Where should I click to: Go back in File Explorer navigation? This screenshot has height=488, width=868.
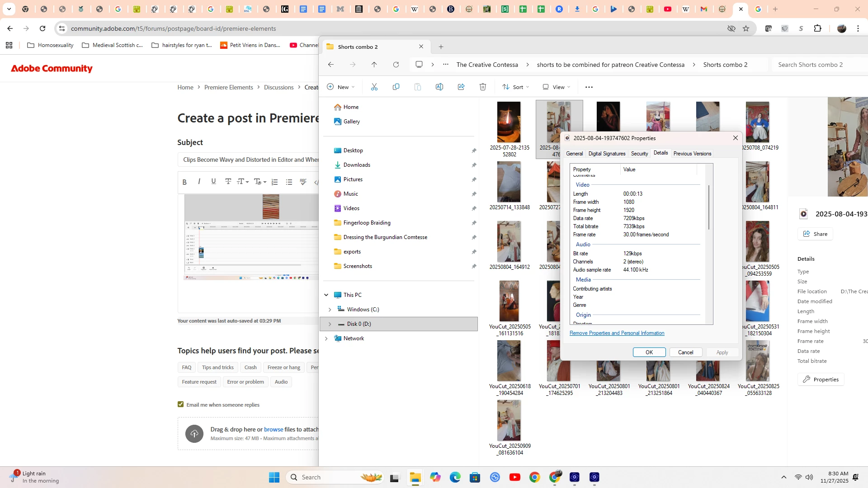(331, 65)
